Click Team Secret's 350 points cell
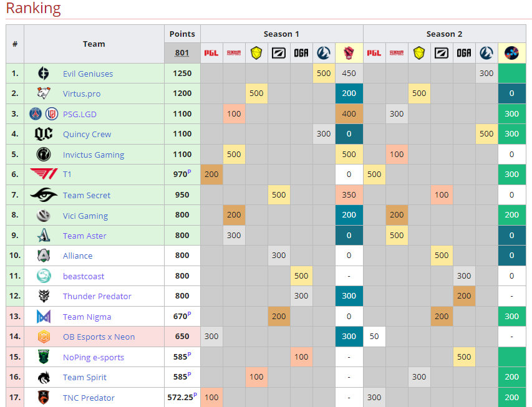532x407 pixels. click(349, 194)
